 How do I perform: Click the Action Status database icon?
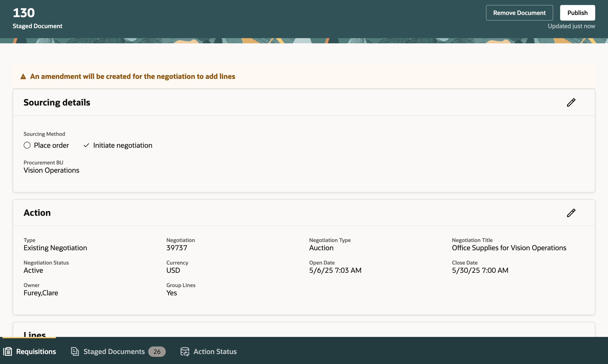click(x=185, y=351)
